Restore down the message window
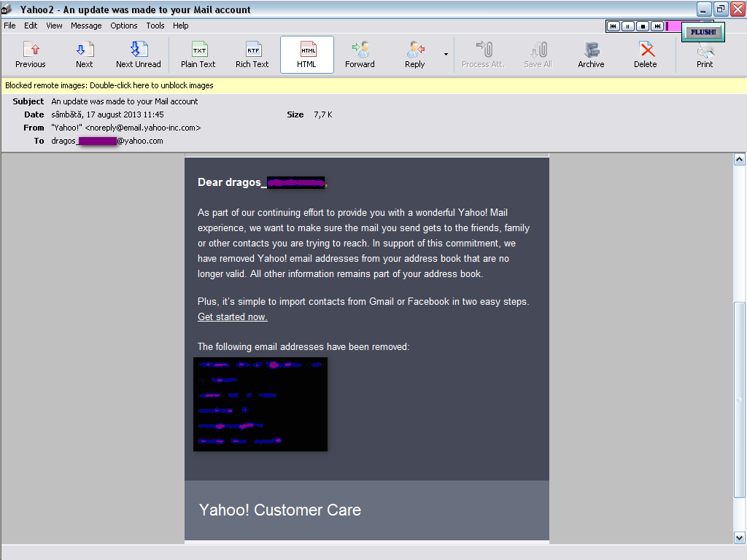This screenshot has width=747, height=560. [720, 9]
